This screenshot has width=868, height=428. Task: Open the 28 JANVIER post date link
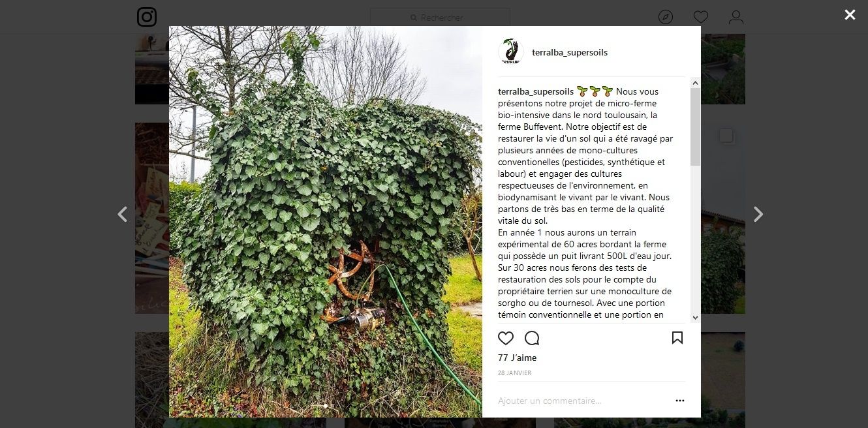[514, 373]
